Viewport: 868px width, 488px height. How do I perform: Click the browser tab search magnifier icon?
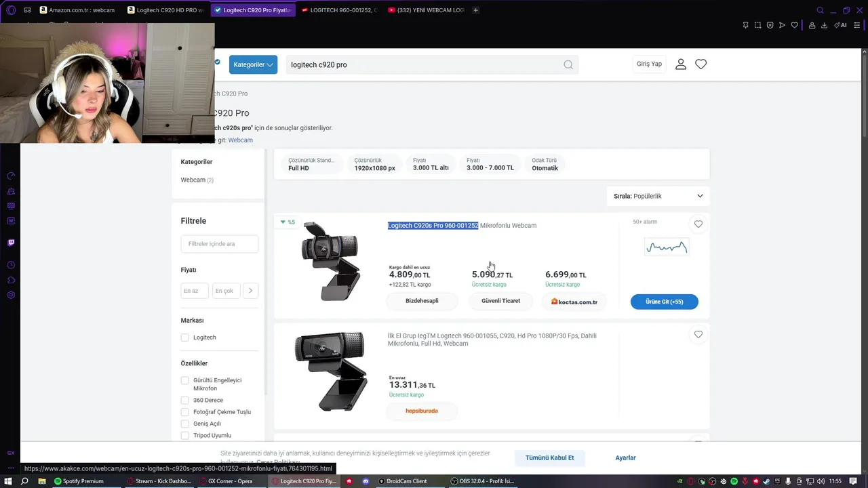(820, 10)
